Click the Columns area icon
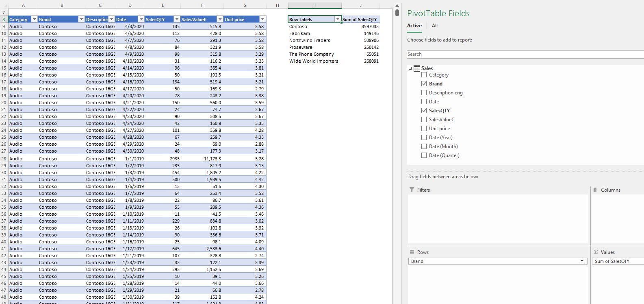 (x=596, y=190)
